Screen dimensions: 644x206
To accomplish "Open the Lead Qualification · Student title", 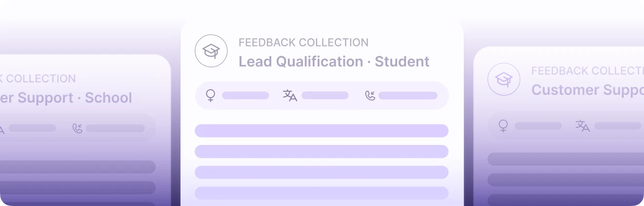I will (334, 62).
